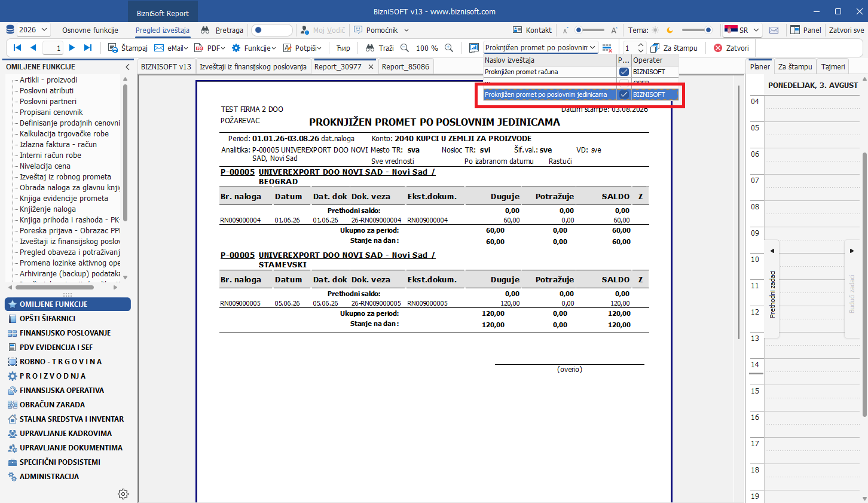
Task: Click the Ћир Cyrillic script button
Action: click(x=343, y=48)
